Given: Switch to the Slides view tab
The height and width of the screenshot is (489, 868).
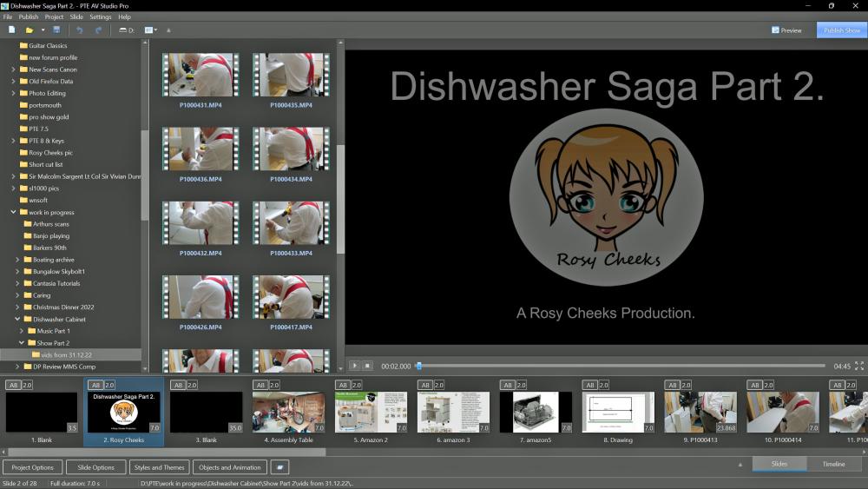Looking at the screenshot, I should click(x=779, y=464).
